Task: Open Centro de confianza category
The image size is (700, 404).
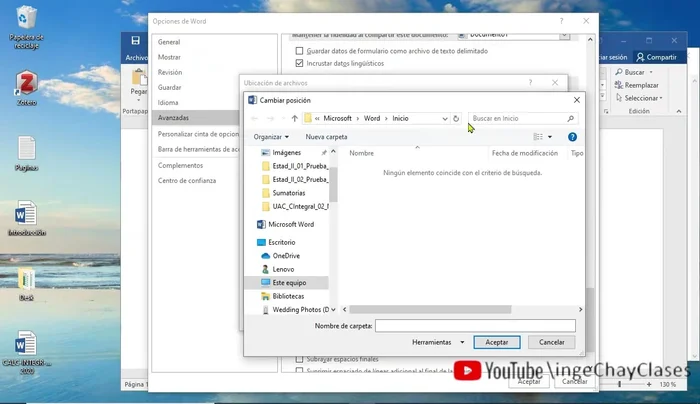Action: tap(187, 180)
